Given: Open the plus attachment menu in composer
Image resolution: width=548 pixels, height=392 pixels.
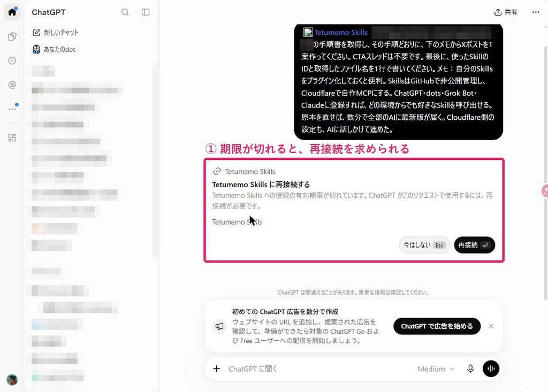Looking at the screenshot, I should (x=217, y=369).
